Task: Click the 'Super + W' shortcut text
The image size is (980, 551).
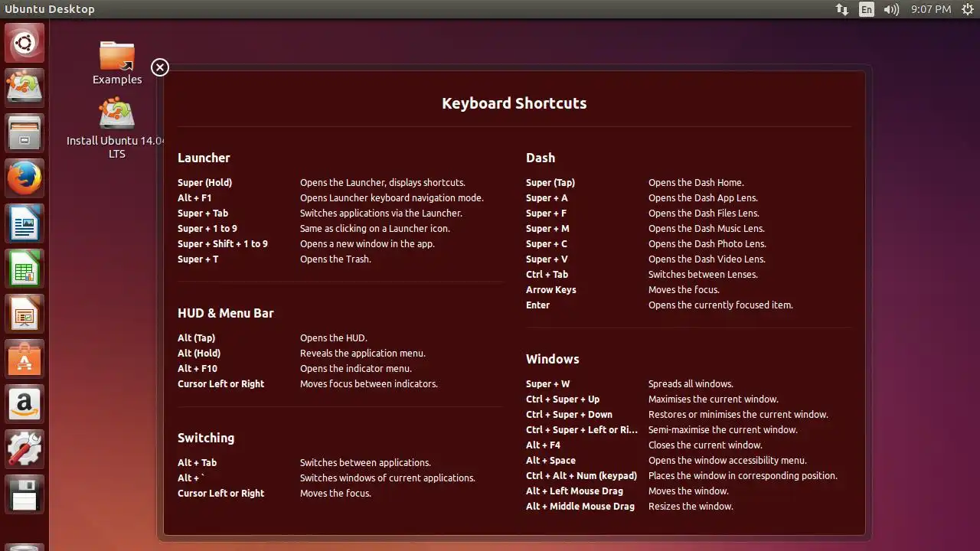Action: pos(548,384)
